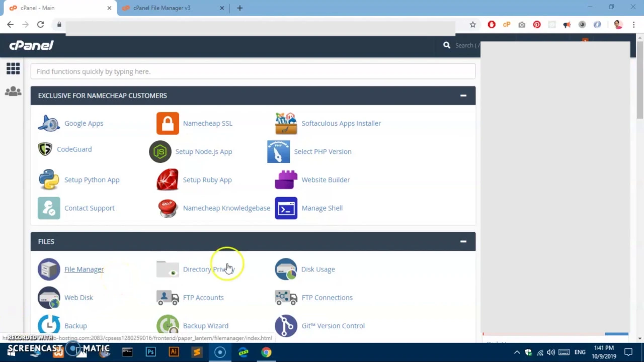644x362 pixels.
Task: Click the taskbar volume icon
Action: pos(551,352)
